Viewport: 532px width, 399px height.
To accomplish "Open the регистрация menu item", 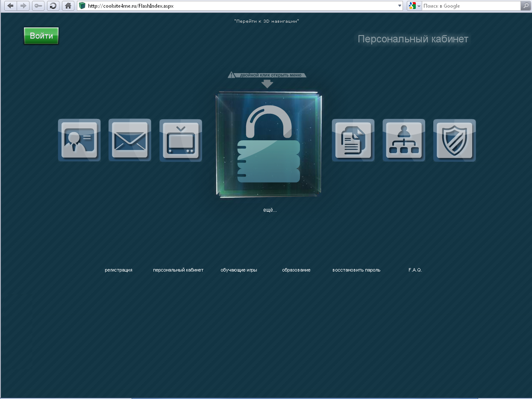I will click(x=118, y=270).
